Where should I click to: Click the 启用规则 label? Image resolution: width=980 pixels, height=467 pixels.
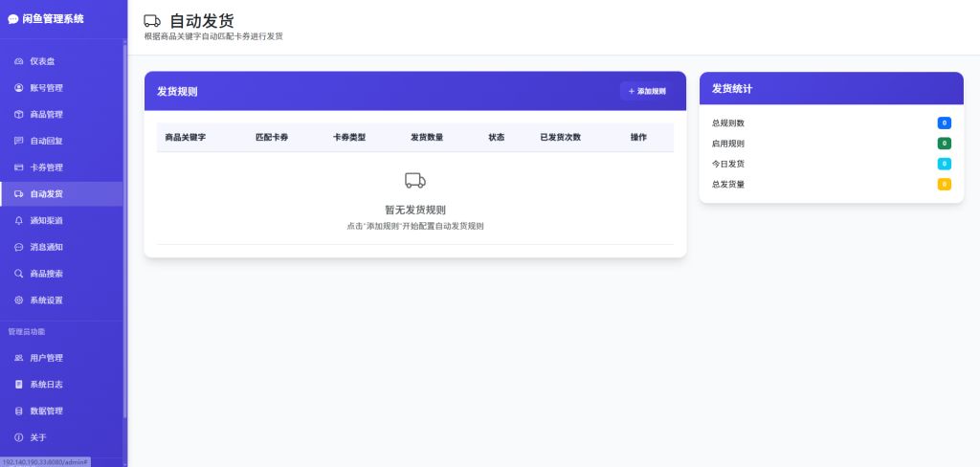click(728, 144)
